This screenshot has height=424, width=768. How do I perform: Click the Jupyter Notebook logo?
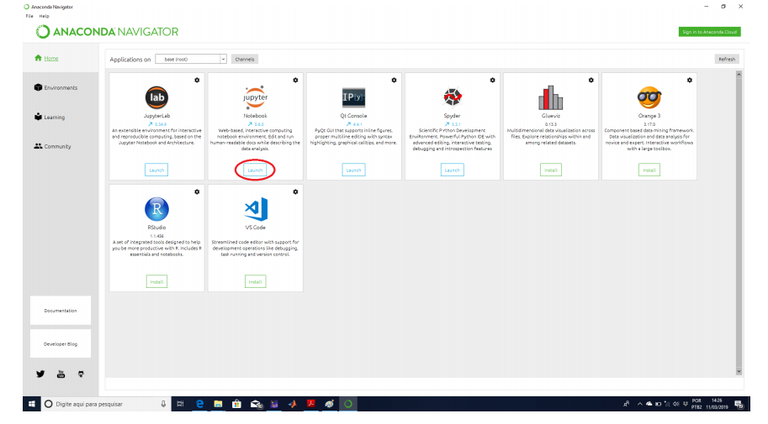click(255, 96)
